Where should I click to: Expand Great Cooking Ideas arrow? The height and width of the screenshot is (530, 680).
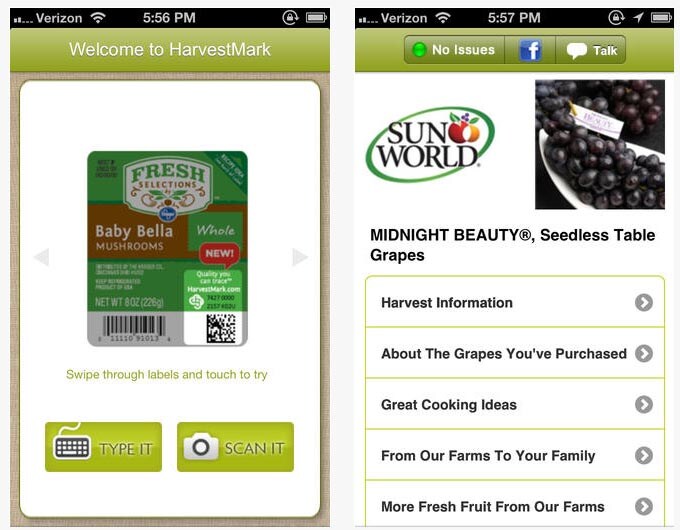644,404
